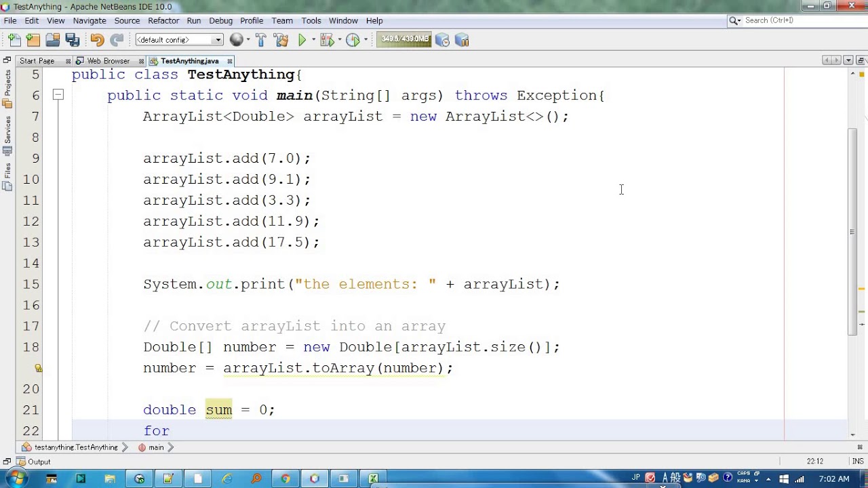
Task: Click the scrollbar up arrow in the editor
Action: point(852,75)
